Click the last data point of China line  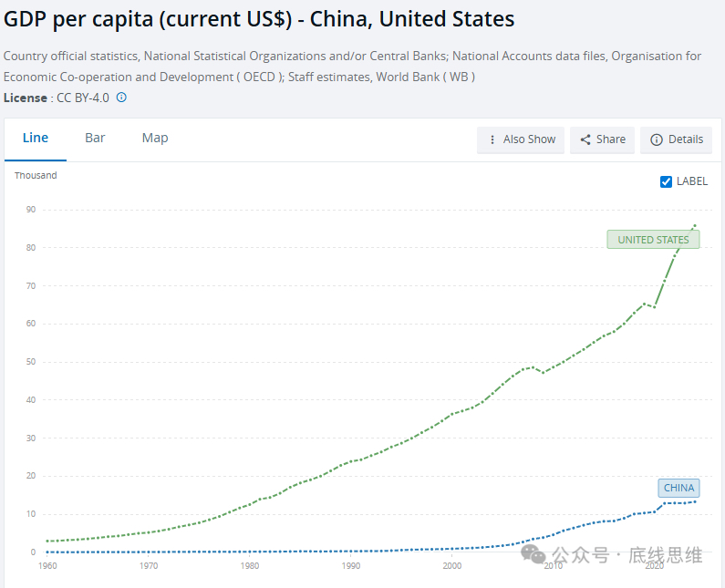pyautogui.click(x=695, y=501)
